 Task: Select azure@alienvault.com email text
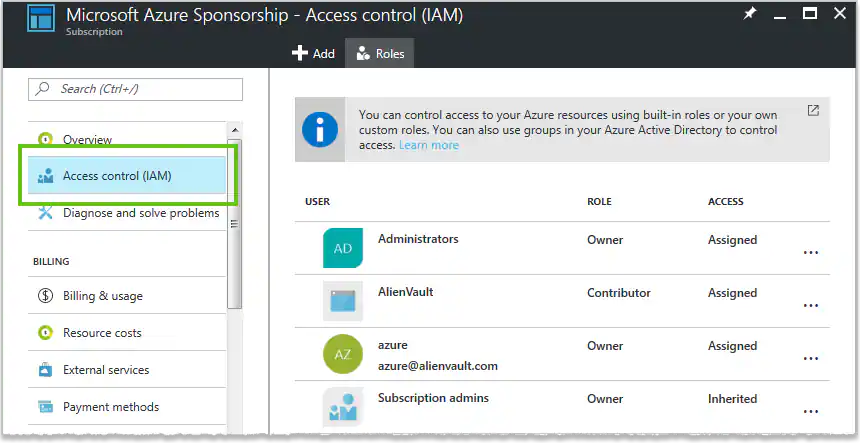(x=438, y=366)
